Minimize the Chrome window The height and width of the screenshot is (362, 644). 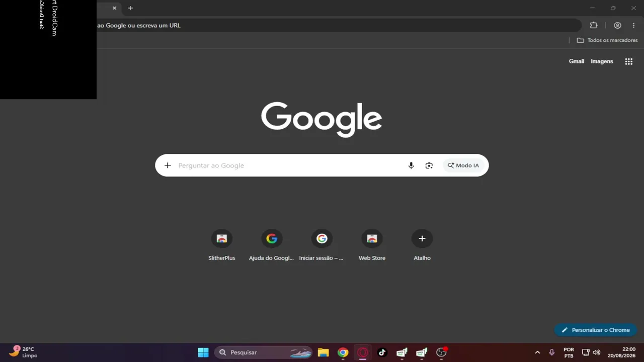click(x=593, y=8)
